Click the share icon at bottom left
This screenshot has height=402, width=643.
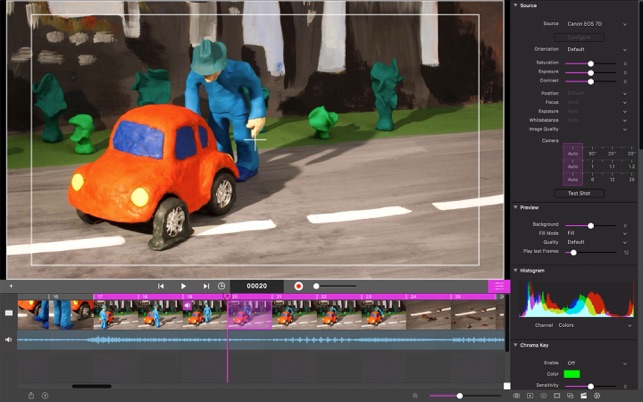[x=31, y=395]
